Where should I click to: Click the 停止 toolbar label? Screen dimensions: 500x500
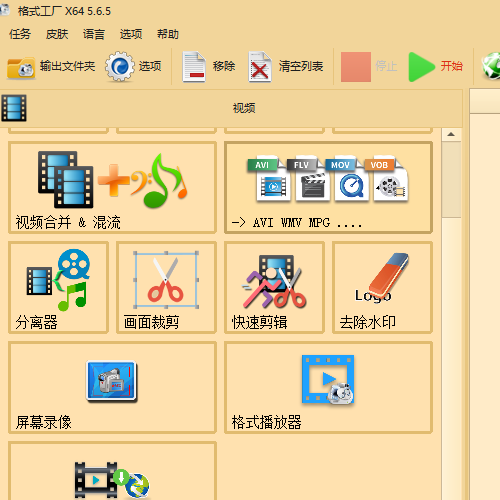tap(386, 66)
